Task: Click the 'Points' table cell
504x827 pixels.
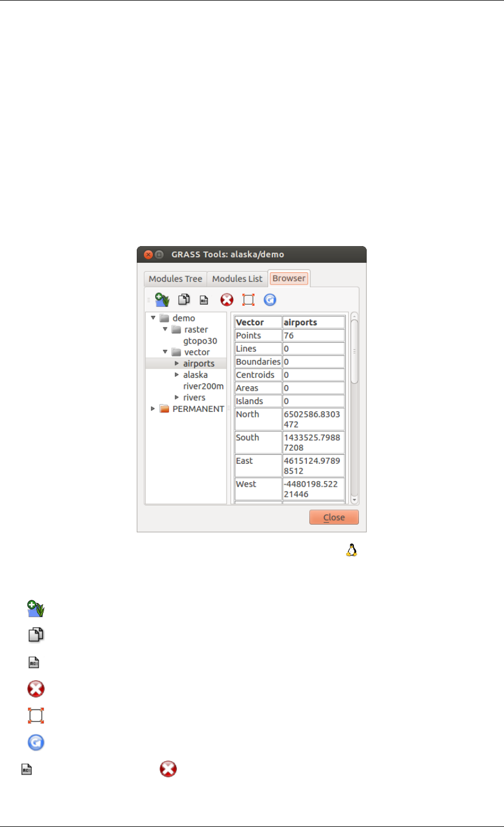Action: 258,335
